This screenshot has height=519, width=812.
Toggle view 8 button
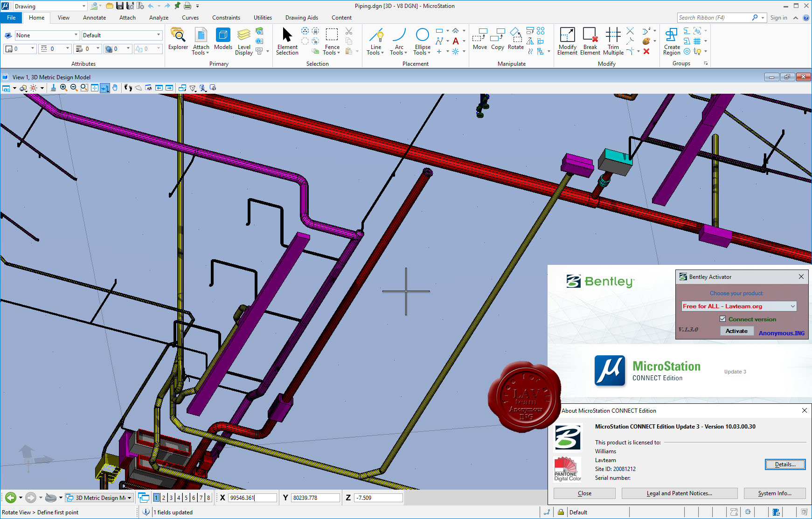click(208, 498)
